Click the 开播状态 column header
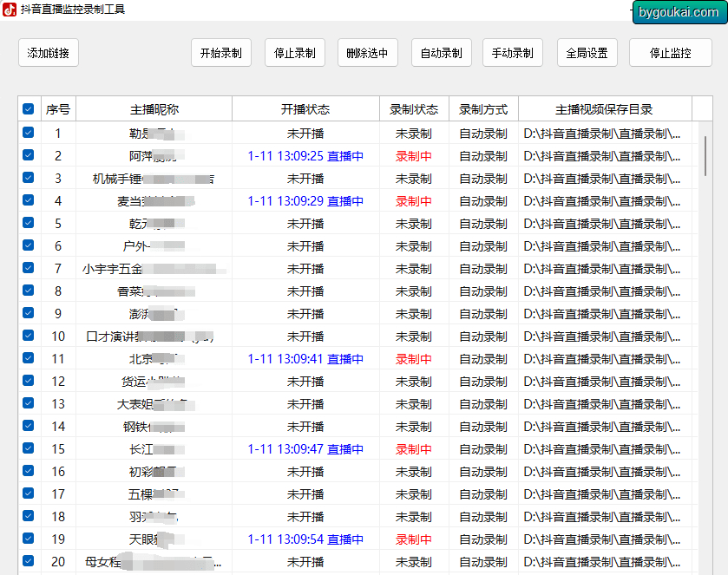This screenshot has width=728, height=575. coord(305,109)
